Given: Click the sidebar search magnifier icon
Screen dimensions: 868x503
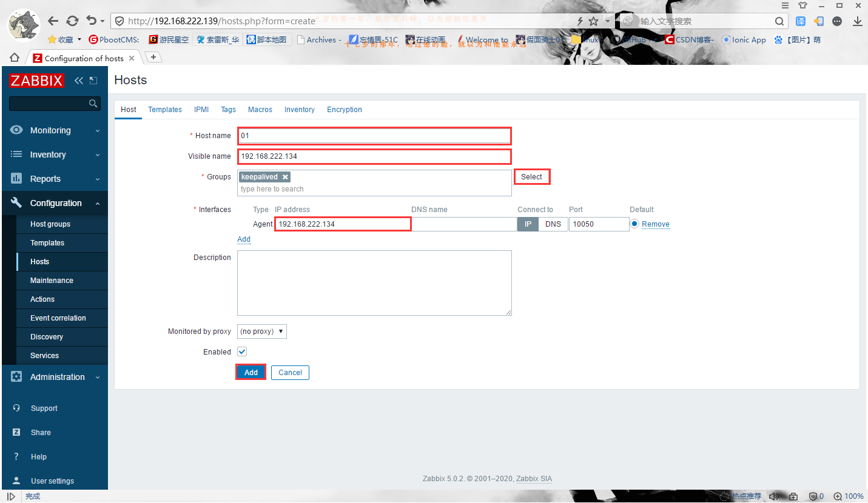Looking at the screenshot, I should coord(93,104).
